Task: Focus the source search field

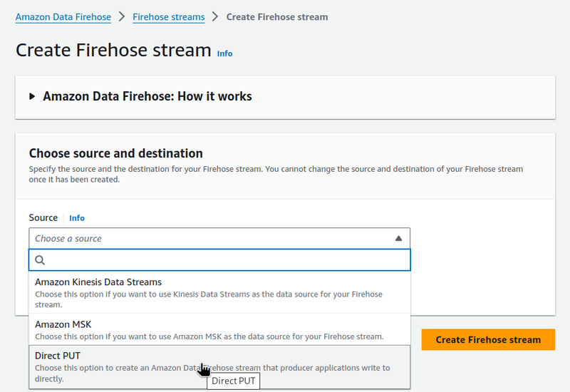Action: [219, 260]
